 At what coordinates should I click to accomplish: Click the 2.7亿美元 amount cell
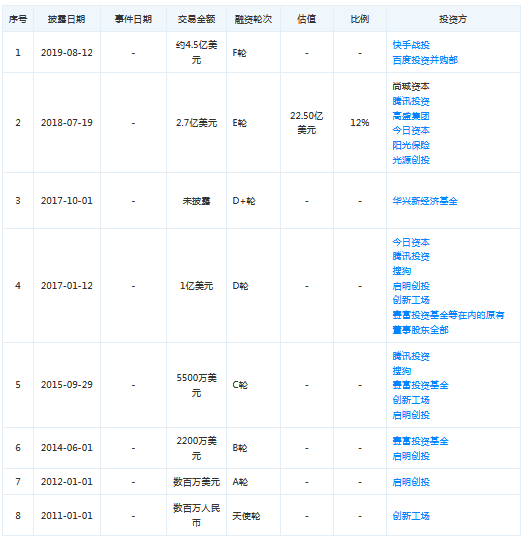coord(197,123)
